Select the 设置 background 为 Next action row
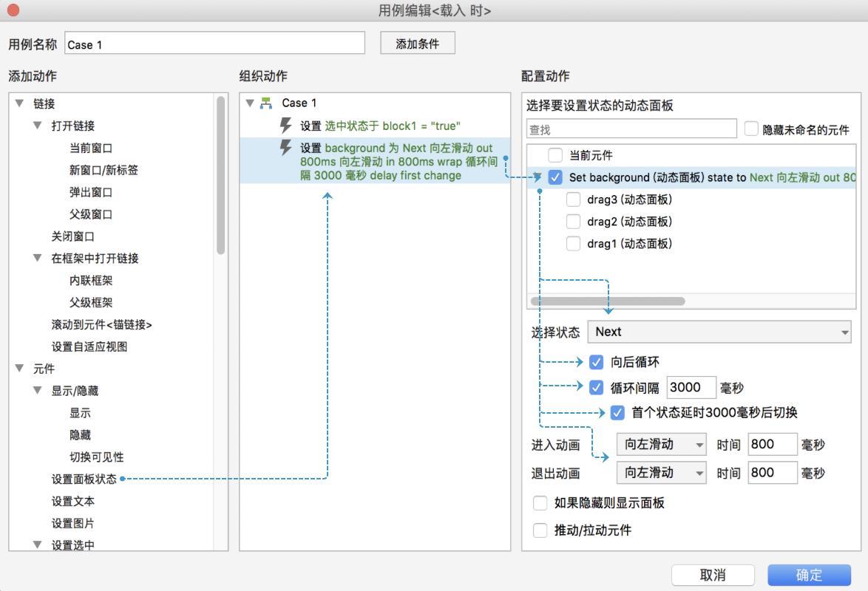Viewport: 868px width, 591px height. tap(375, 161)
